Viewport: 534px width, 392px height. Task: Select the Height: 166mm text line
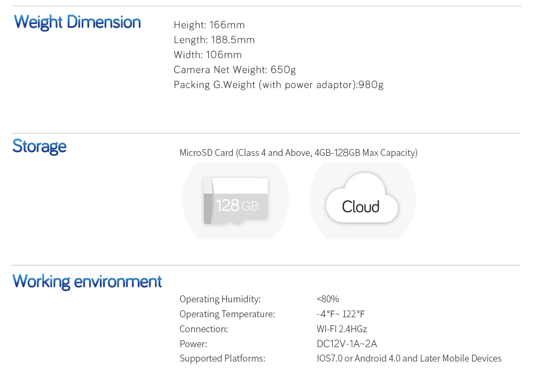click(x=209, y=25)
